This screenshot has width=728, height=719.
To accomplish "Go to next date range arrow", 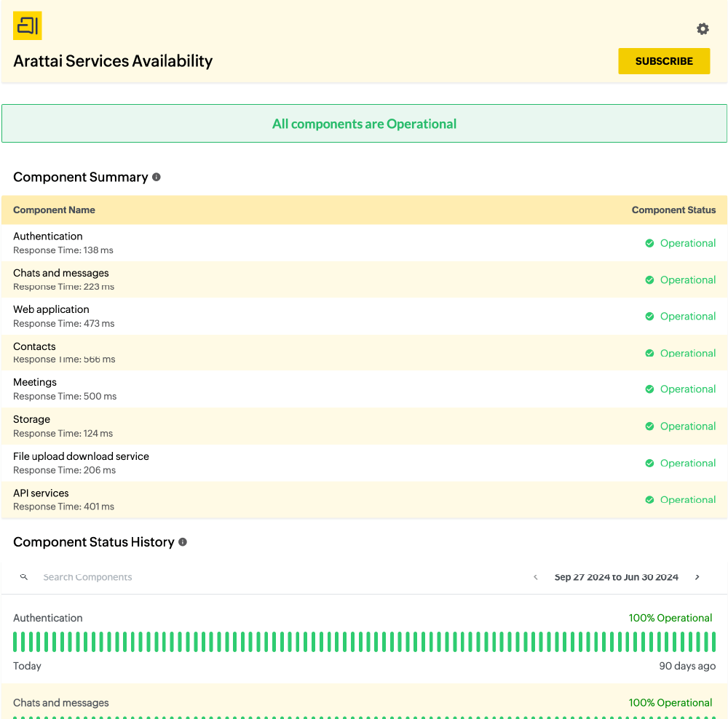I will (697, 577).
